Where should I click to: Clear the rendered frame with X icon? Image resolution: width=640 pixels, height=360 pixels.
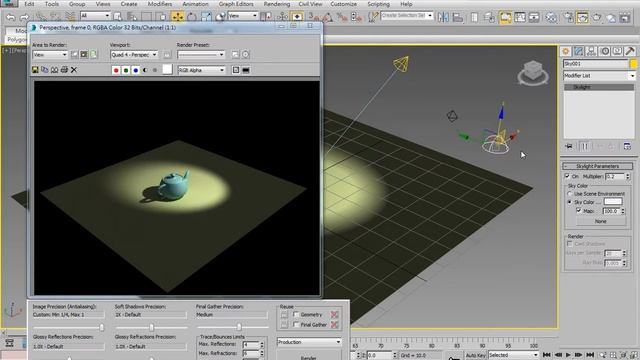(74, 70)
